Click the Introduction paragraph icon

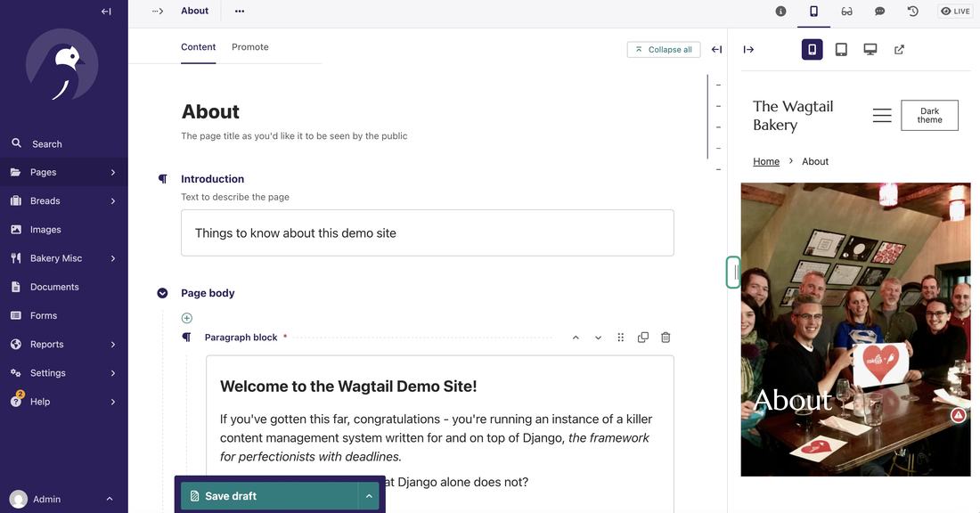click(x=162, y=179)
